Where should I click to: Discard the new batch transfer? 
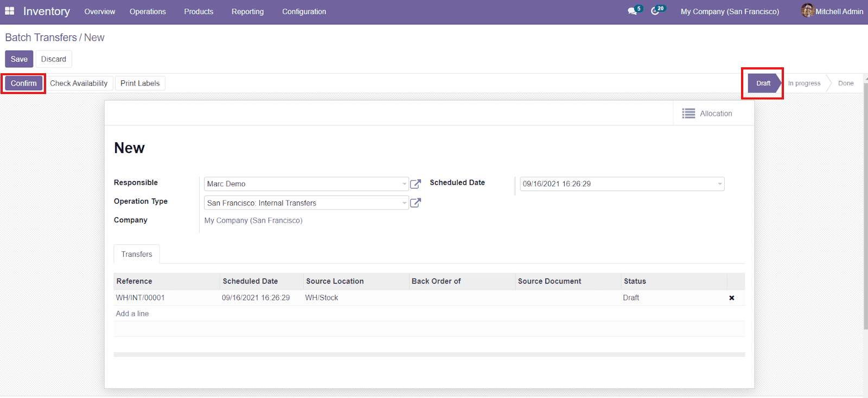pos(53,59)
